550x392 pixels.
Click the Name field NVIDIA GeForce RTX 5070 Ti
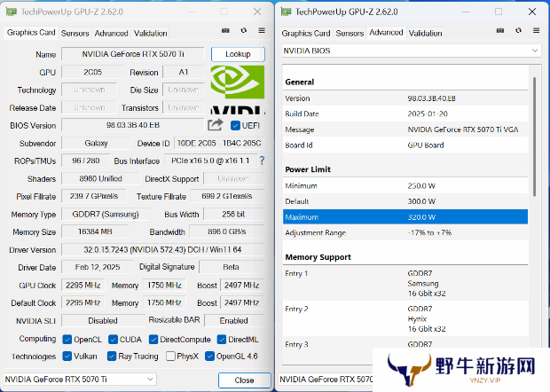(132, 54)
